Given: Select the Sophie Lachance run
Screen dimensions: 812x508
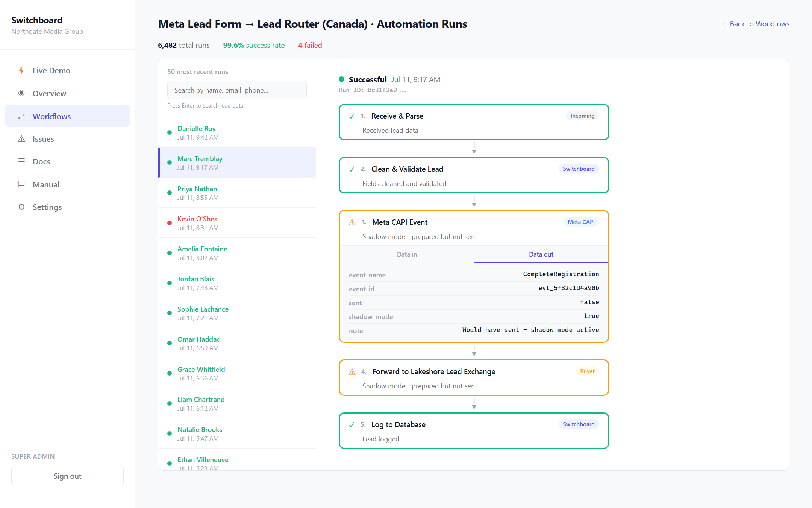Looking at the screenshot, I should pyautogui.click(x=237, y=313).
